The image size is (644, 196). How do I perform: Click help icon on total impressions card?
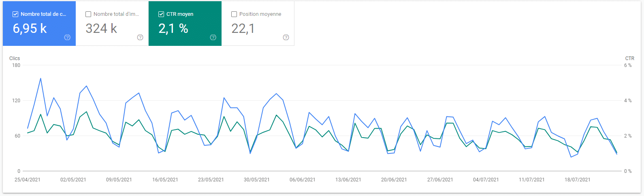(x=140, y=37)
